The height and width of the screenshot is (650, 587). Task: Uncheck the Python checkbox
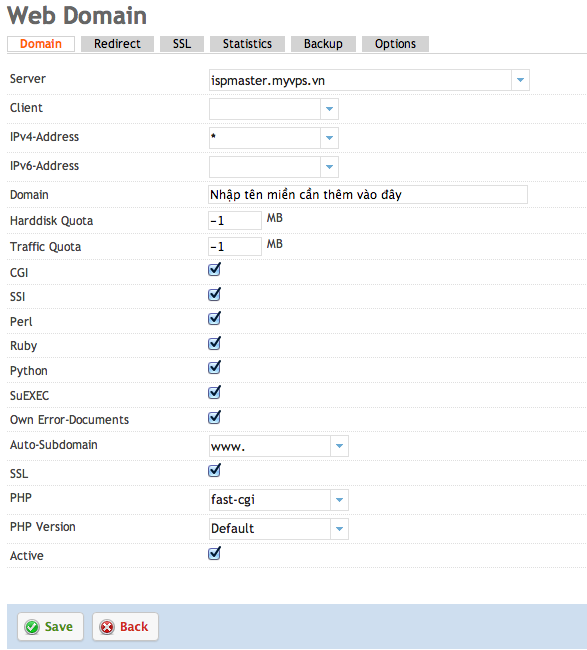214,368
